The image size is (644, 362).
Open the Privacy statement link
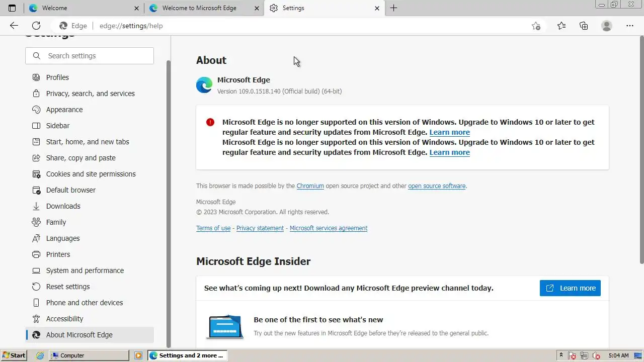coord(260,228)
